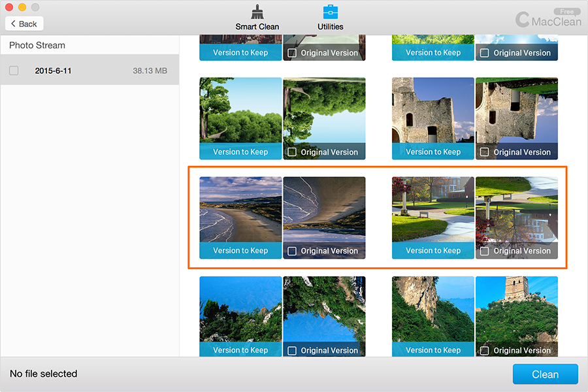Select the stone ruins Version to Keep thumbnail
This screenshot has height=392, width=588.
433,111
